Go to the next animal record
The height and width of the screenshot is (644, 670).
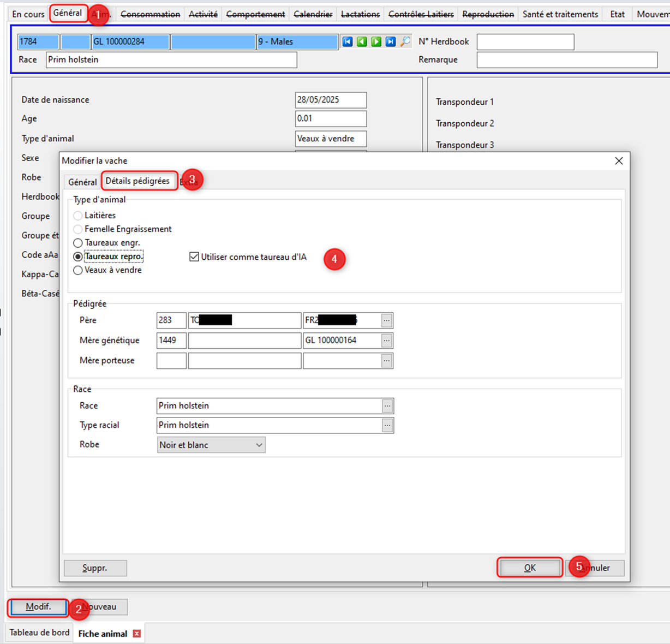(376, 42)
